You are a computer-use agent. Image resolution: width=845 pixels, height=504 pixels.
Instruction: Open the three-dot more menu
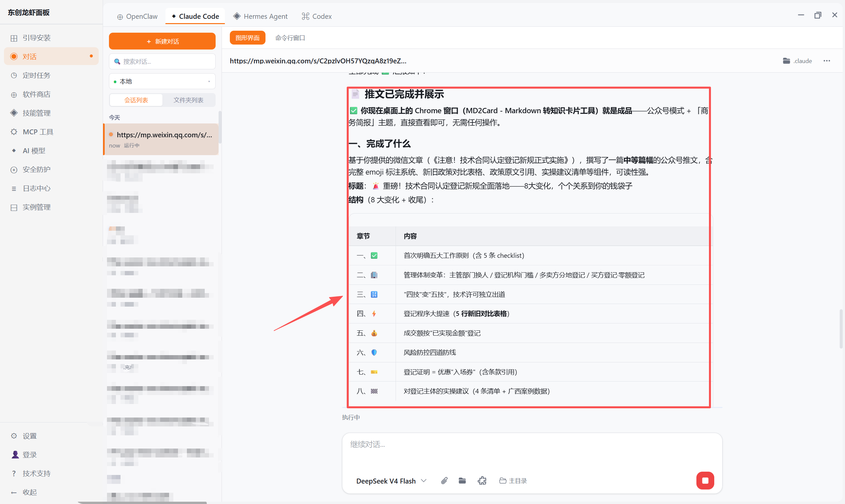point(827,61)
